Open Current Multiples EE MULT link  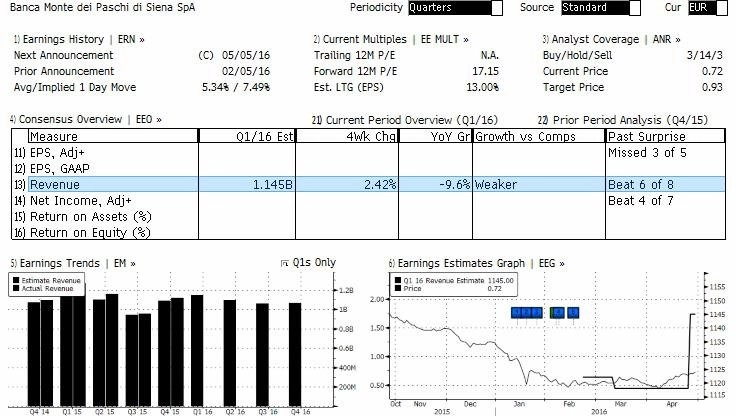pos(391,39)
